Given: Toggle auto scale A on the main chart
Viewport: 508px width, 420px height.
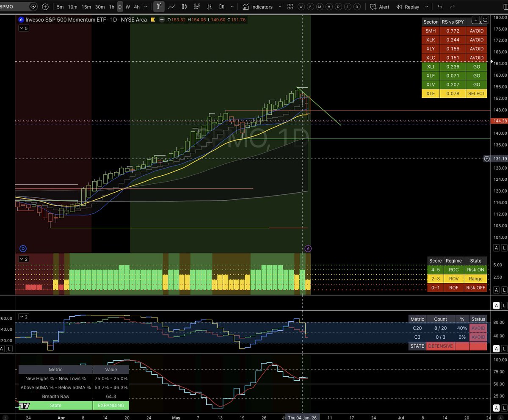Looking at the screenshot, I should [496, 248].
